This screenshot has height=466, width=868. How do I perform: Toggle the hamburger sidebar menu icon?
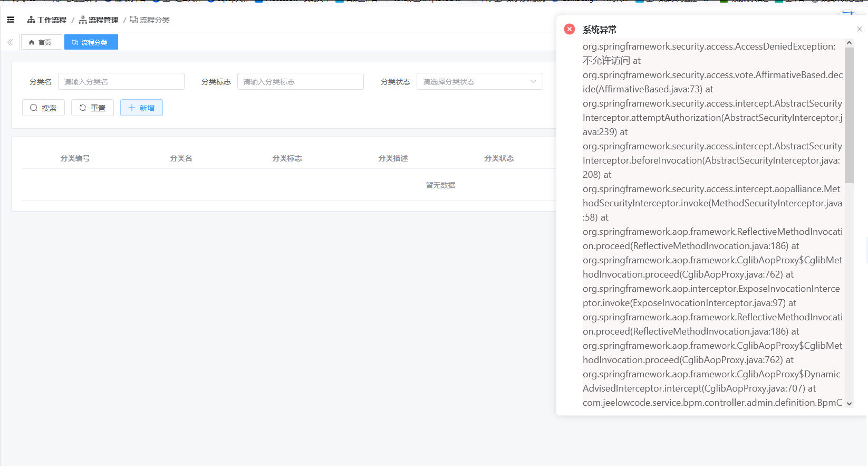[x=11, y=20]
